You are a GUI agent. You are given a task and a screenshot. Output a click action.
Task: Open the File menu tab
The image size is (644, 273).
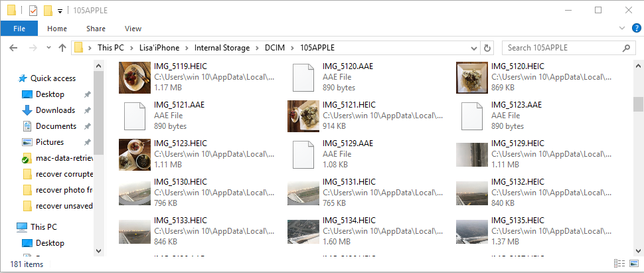[19, 29]
